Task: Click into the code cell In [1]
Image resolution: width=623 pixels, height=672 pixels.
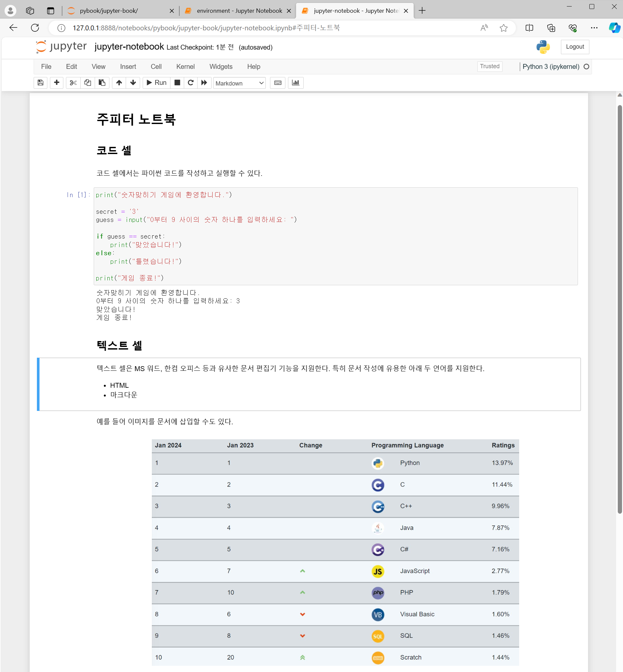Action: (x=335, y=236)
